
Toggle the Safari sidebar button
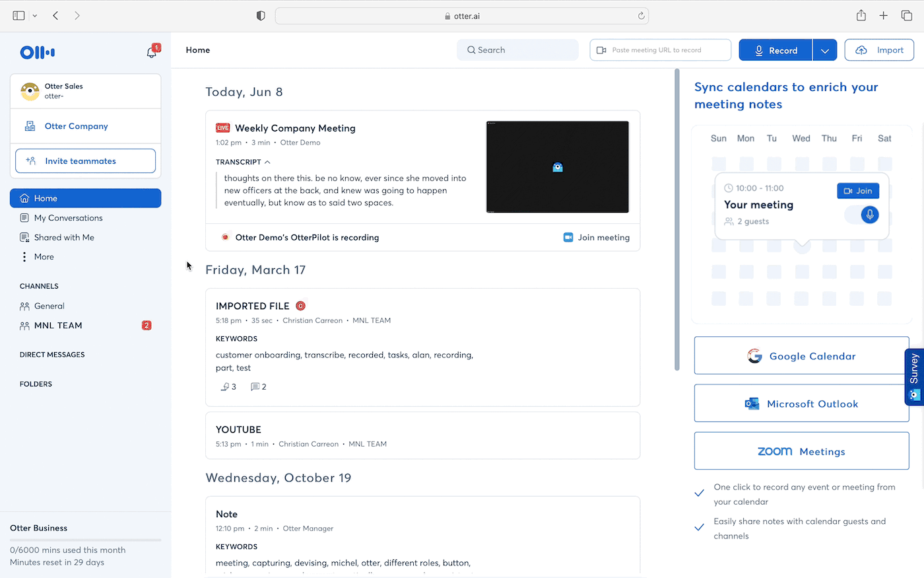coord(19,16)
